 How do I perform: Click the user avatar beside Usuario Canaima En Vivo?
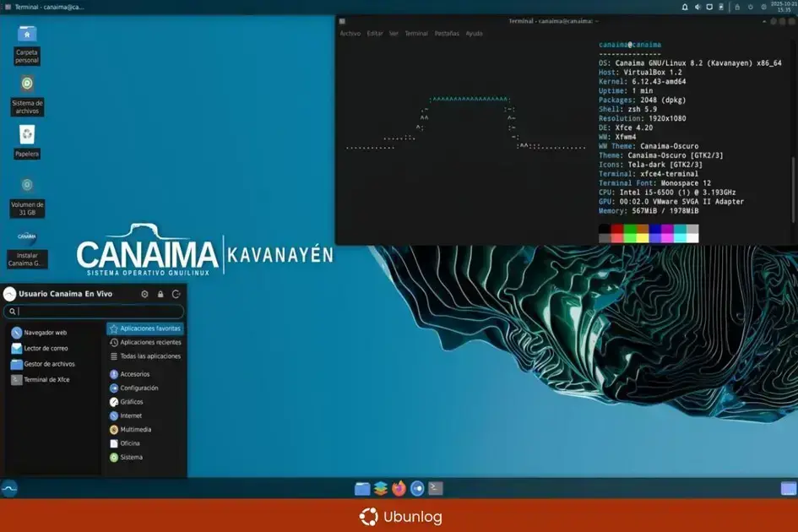(x=9, y=294)
